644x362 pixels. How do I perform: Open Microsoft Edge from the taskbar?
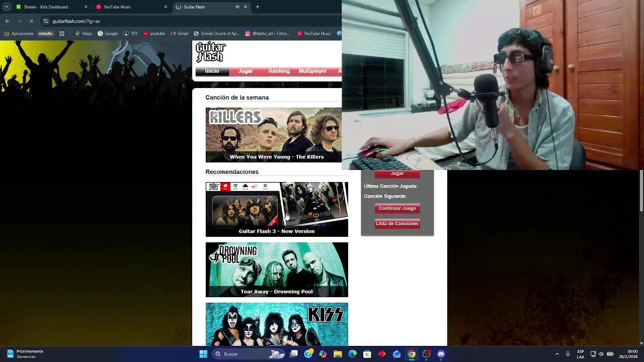(353, 354)
